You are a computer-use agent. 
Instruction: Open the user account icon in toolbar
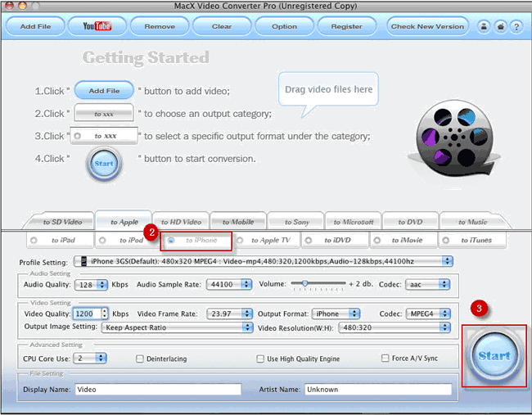tap(484, 26)
